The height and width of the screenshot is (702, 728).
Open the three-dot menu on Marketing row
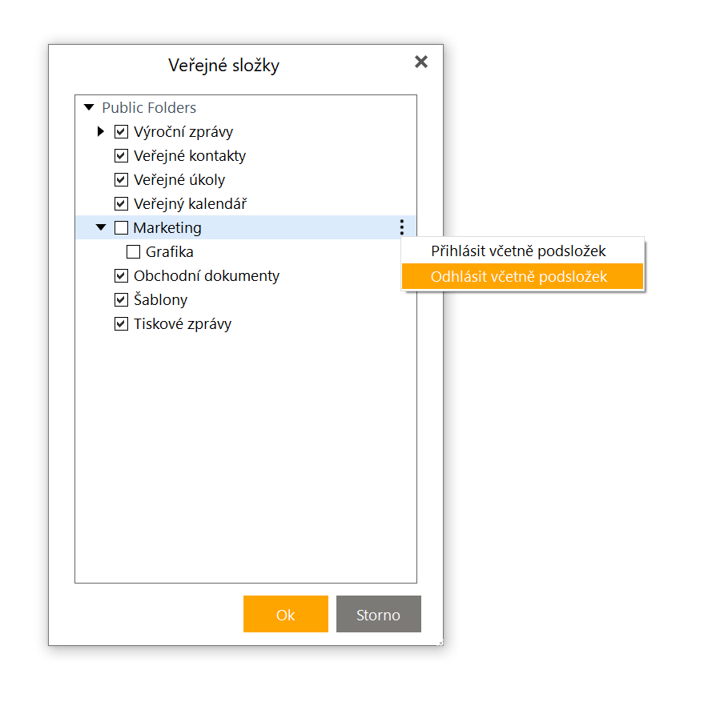pyautogui.click(x=401, y=227)
